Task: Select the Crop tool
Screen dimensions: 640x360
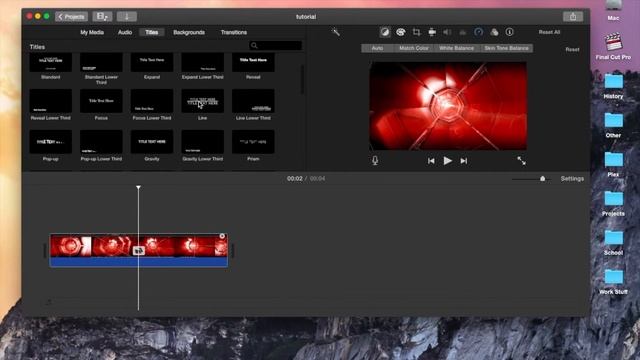Action: (x=416, y=32)
